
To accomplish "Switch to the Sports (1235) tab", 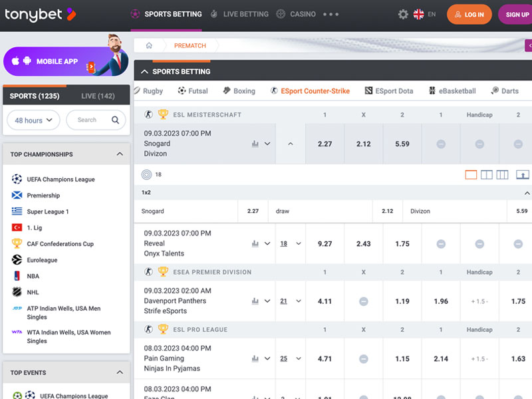I will pyautogui.click(x=35, y=96).
